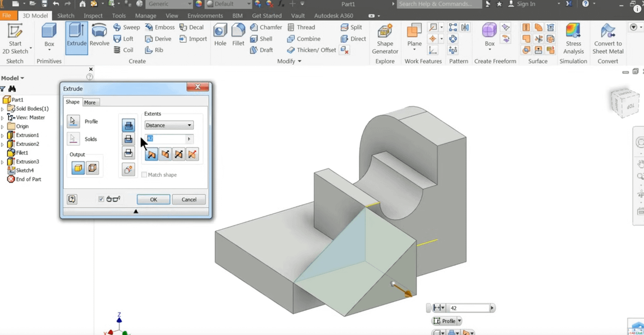The width and height of the screenshot is (644, 335).
Task: Open the Extents Distance dropdown
Action: (169, 125)
